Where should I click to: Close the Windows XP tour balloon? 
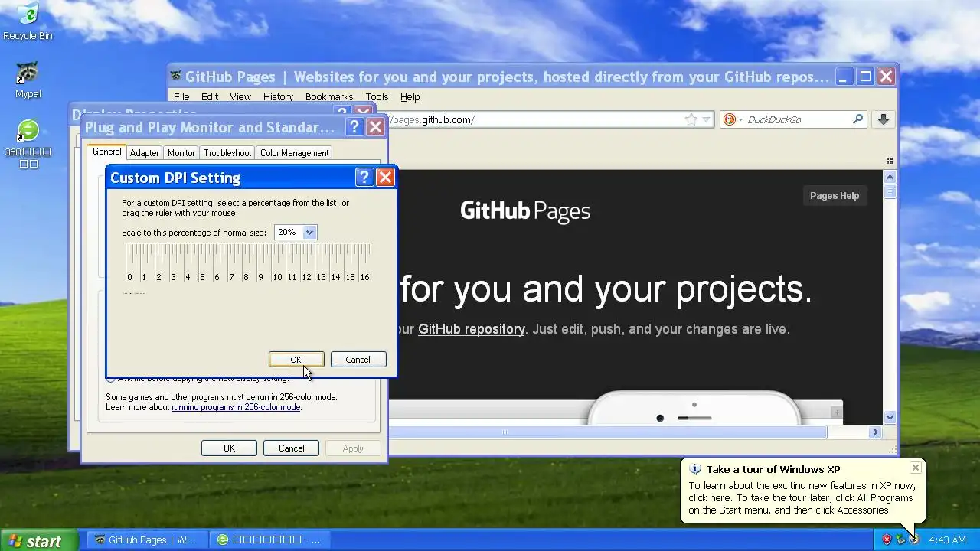pyautogui.click(x=915, y=468)
